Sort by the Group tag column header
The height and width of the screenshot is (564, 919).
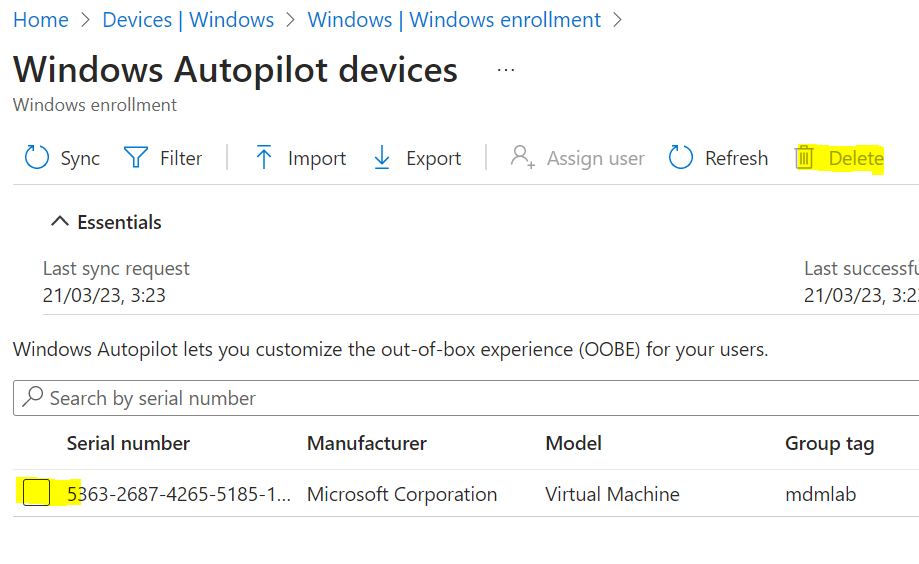pyautogui.click(x=829, y=444)
